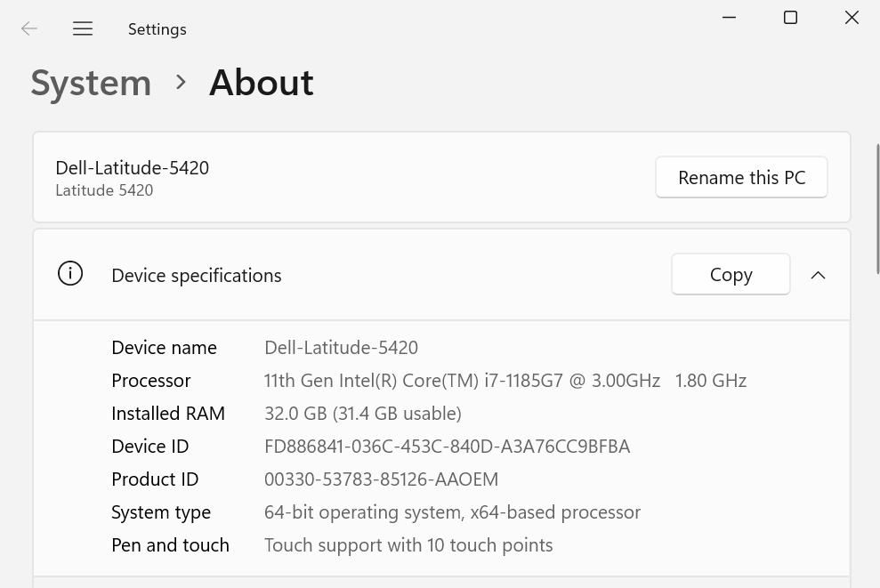The image size is (880, 588).
Task: Select the Device ID value FD886841-036C-453C
Action: (x=448, y=447)
